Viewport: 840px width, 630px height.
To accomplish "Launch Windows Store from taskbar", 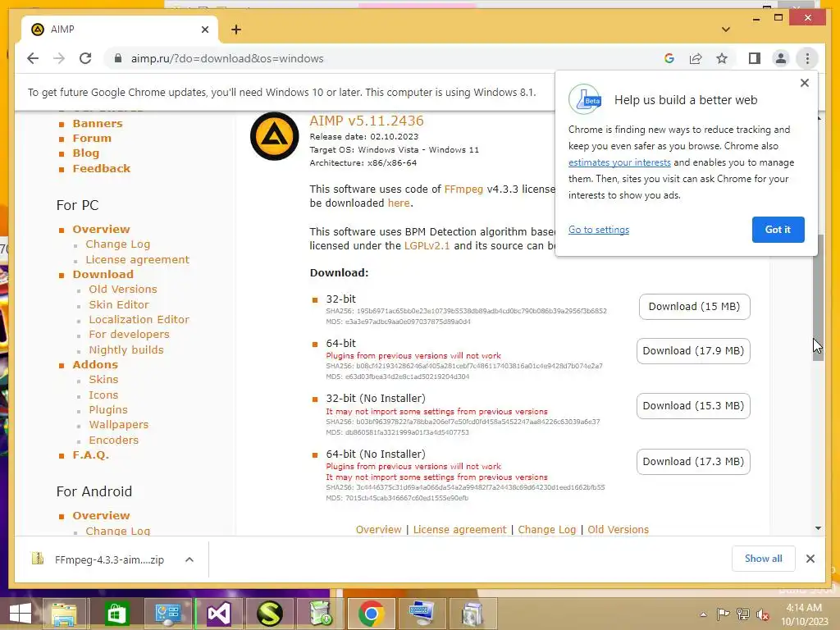I will [x=116, y=614].
